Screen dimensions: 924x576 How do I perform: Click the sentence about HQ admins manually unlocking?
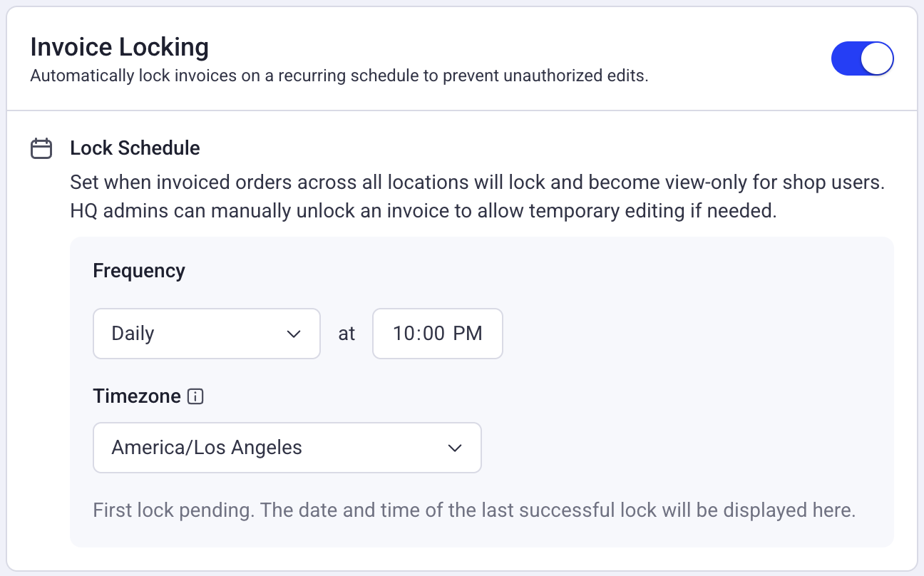pyautogui.click(x=423, y=212)
